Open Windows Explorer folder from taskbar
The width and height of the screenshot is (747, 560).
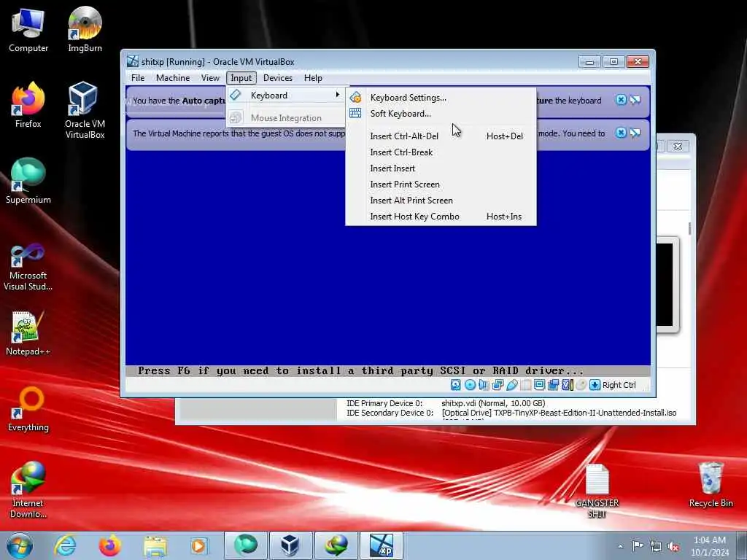click(155, 545)
